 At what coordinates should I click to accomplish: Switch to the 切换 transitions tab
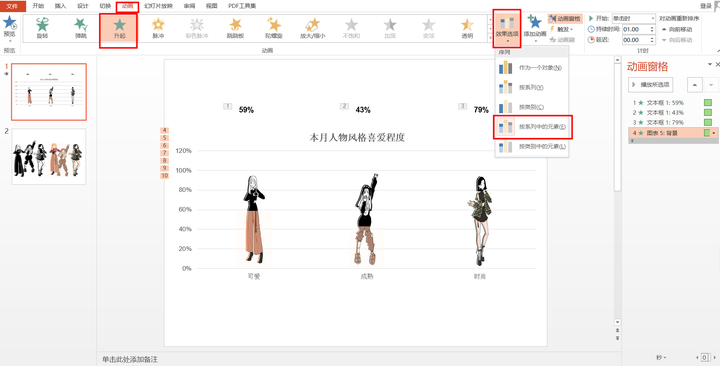[105, 6]
